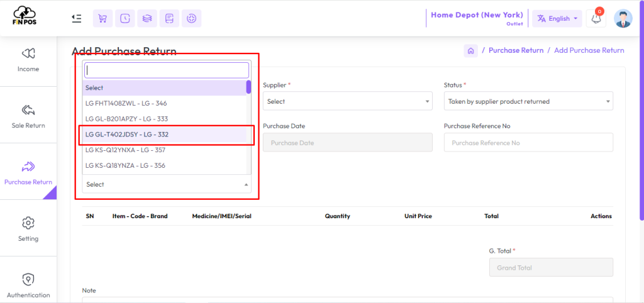644x303 pixels.
Task: Focus the item search box in dropdown
Action: (167, 70)
